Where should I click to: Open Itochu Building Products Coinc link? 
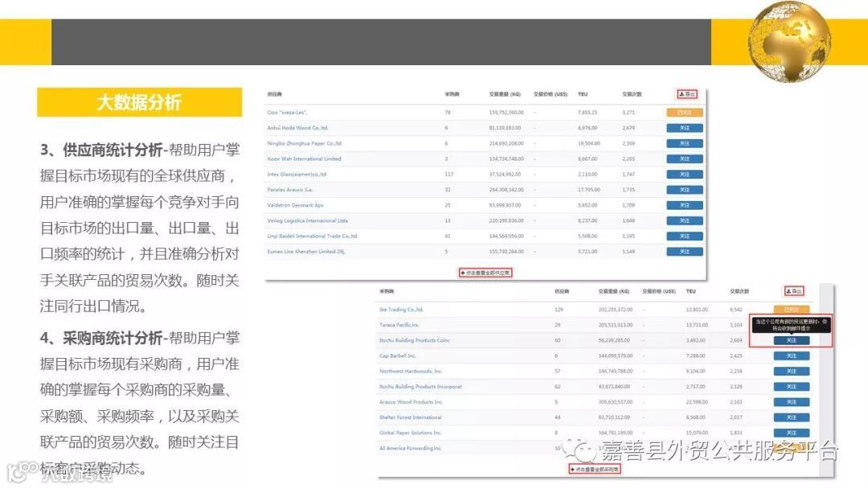(x=415, y=340)
